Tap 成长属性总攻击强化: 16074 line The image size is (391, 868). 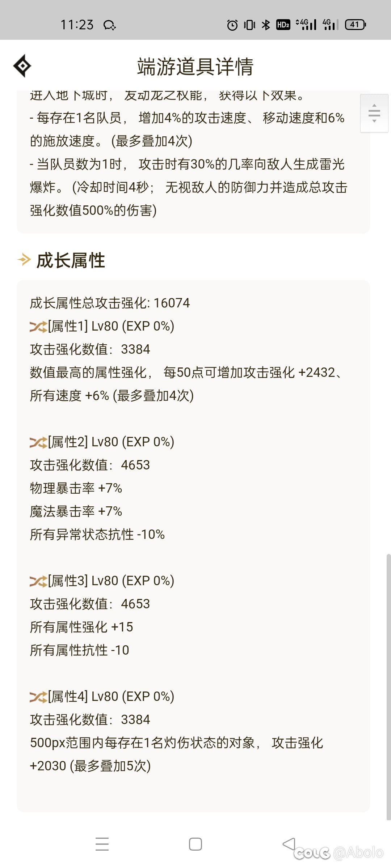point(110,303)
